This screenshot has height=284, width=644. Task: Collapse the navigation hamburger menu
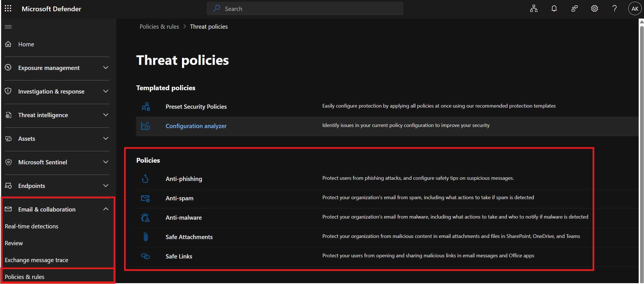[x=8, y=27]
